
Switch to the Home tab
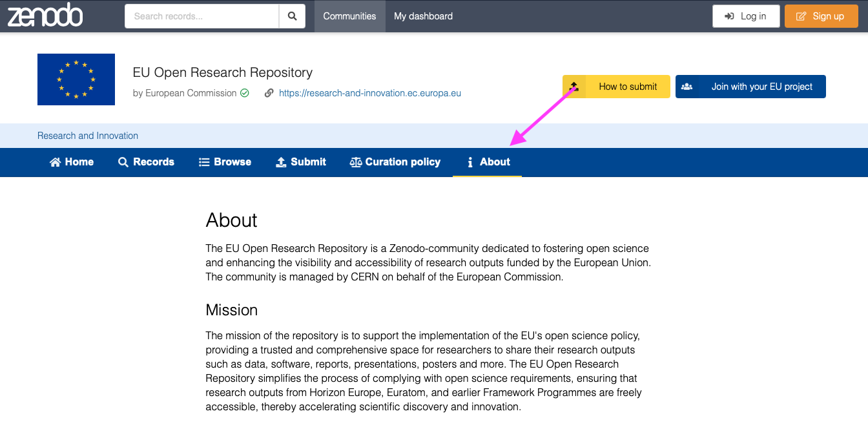point(72,162)
